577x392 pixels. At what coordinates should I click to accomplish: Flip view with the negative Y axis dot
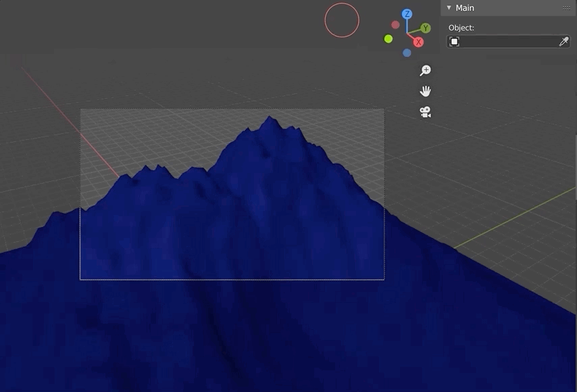[x=387, y=39]
